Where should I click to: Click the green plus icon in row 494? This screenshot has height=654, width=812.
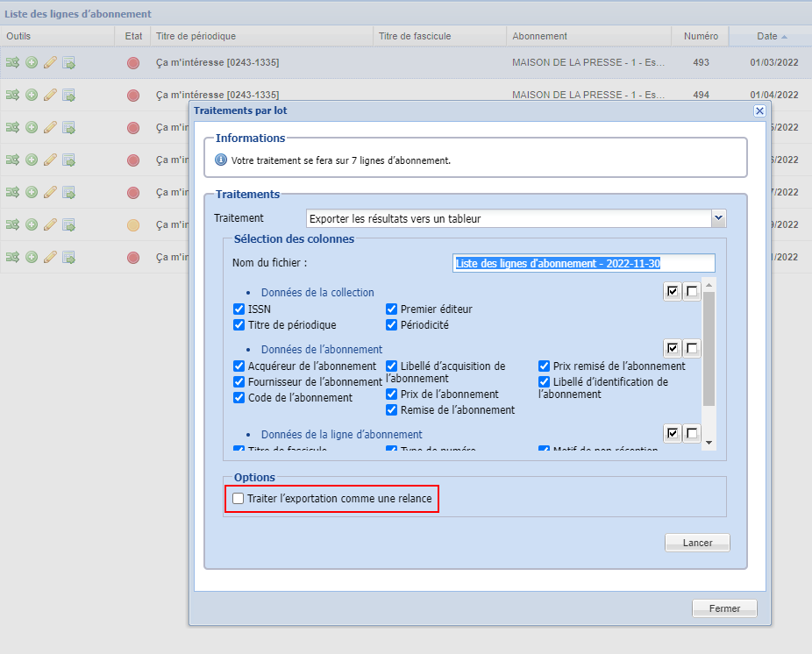pos(32,95)
